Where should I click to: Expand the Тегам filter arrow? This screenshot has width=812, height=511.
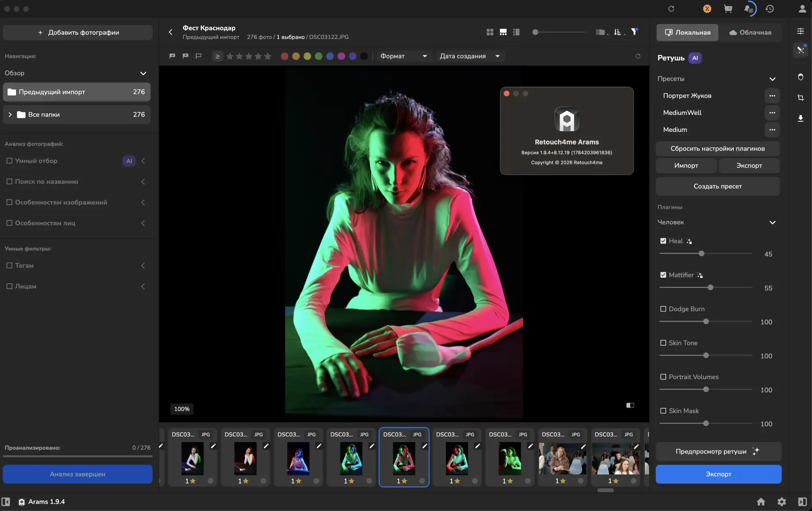pos(143,265)
